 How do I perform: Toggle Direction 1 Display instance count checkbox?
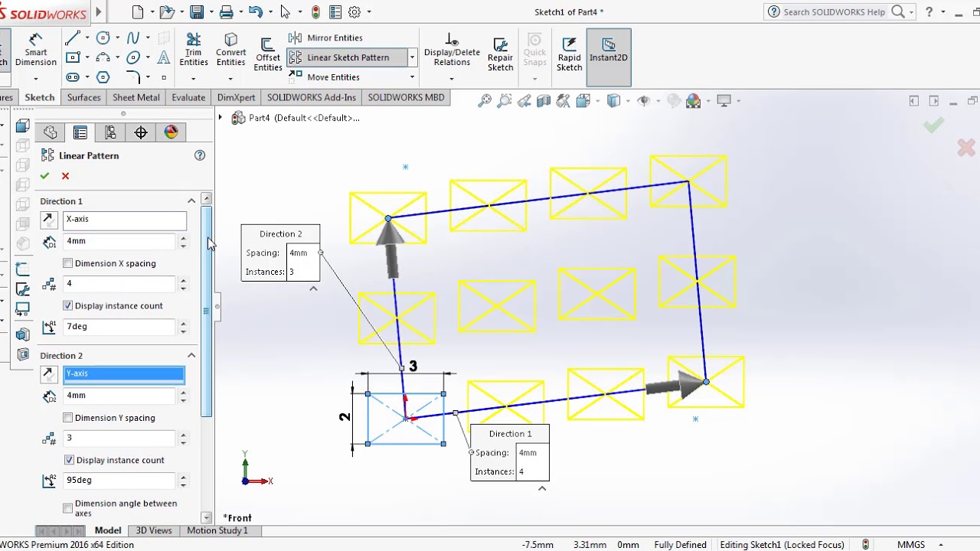[x=68, y=305]
